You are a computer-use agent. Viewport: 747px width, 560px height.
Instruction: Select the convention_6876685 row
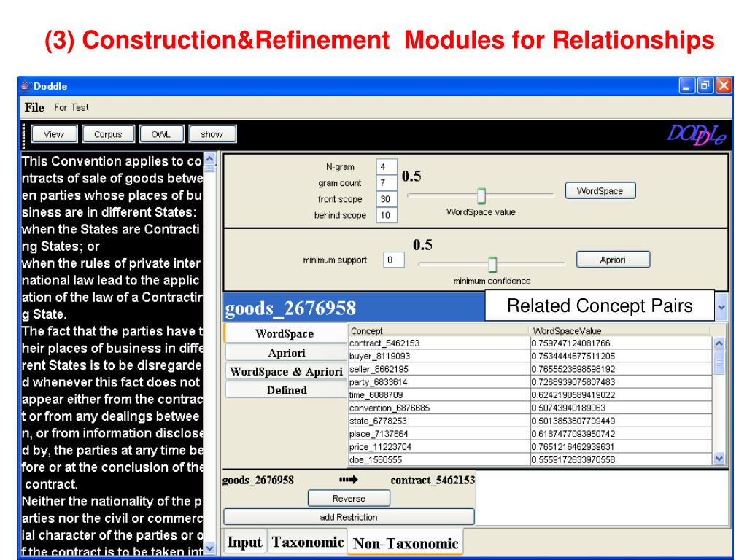coord(530,408)
